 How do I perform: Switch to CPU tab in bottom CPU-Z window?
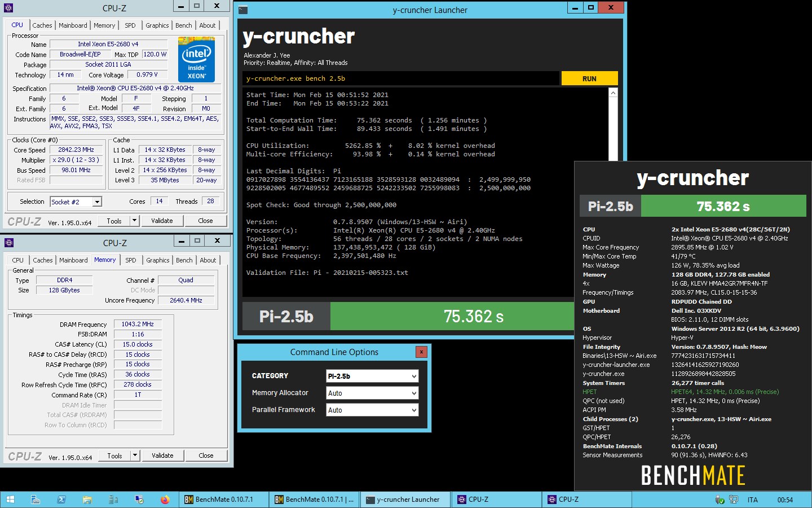tap(18, 260)
